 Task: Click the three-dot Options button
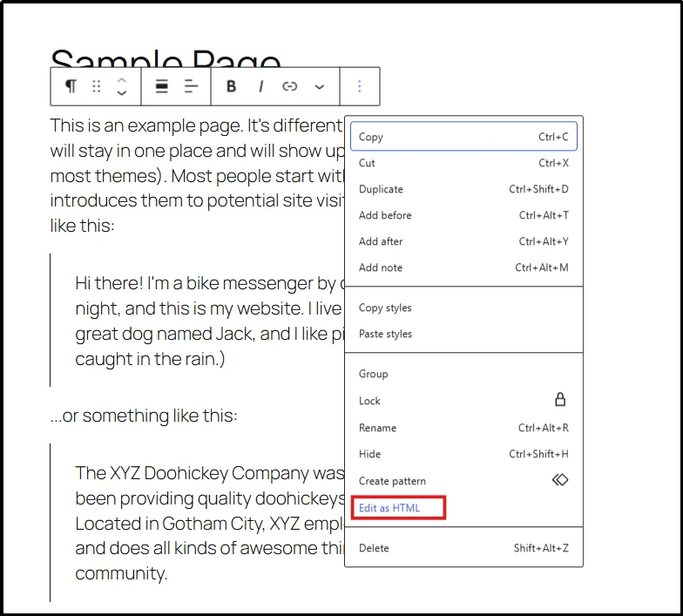(359, 86)
